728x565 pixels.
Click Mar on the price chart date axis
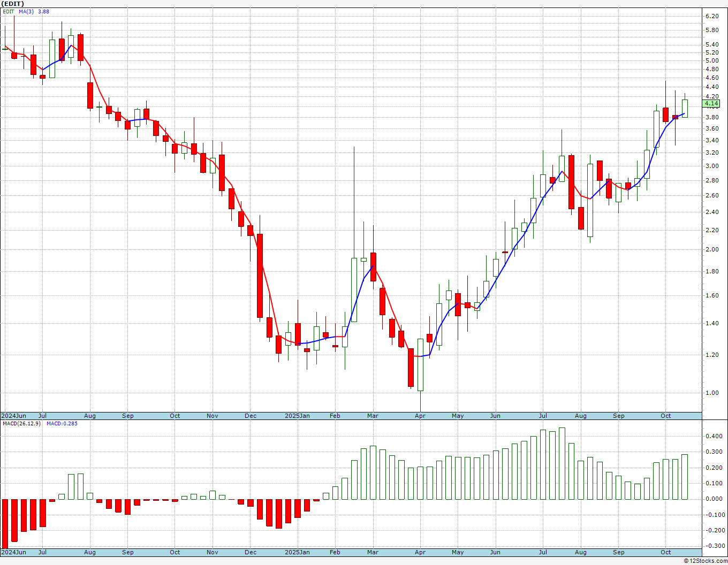(x=373, y=416)
